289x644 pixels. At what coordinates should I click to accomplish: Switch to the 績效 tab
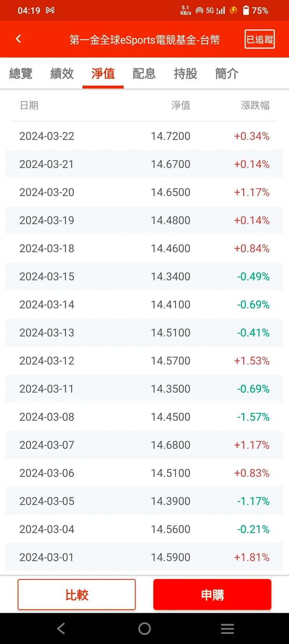(62, 73)
